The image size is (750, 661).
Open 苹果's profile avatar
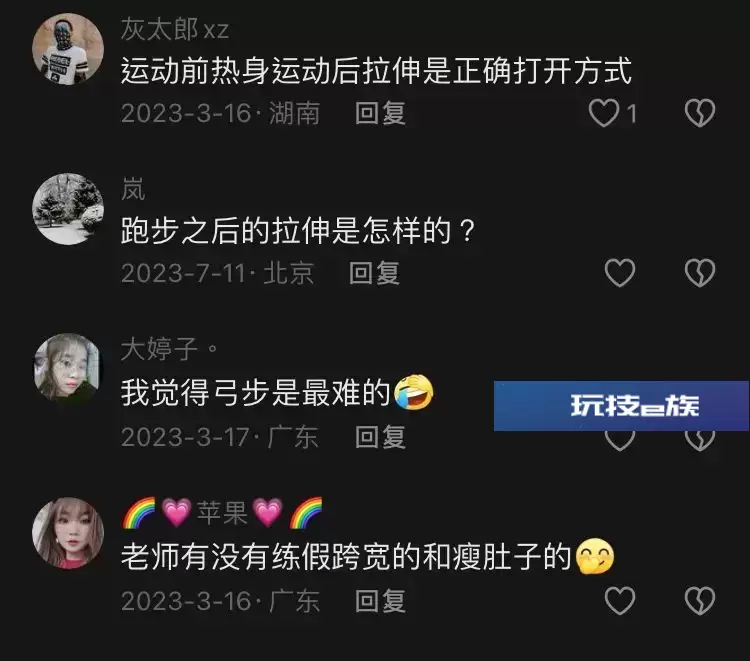coord(68,533)
